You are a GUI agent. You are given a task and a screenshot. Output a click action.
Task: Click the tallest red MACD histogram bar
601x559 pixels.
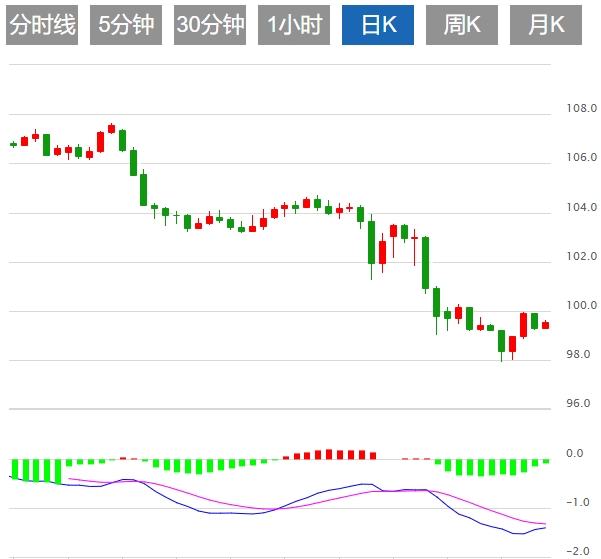[x=329, y=454]
